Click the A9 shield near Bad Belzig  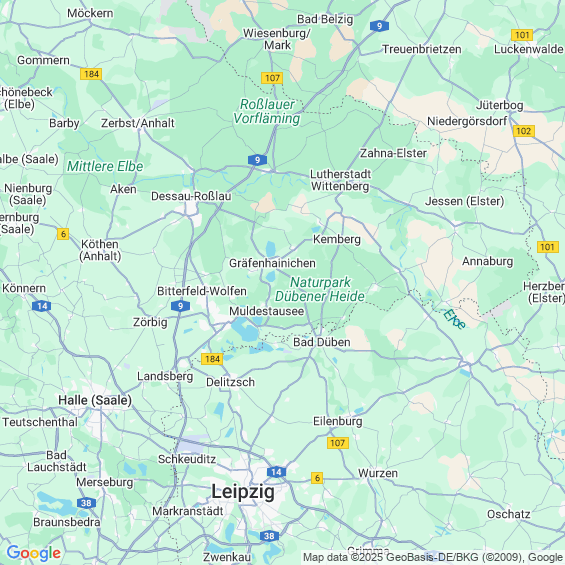pyautogui.click(x=379, y=26)
